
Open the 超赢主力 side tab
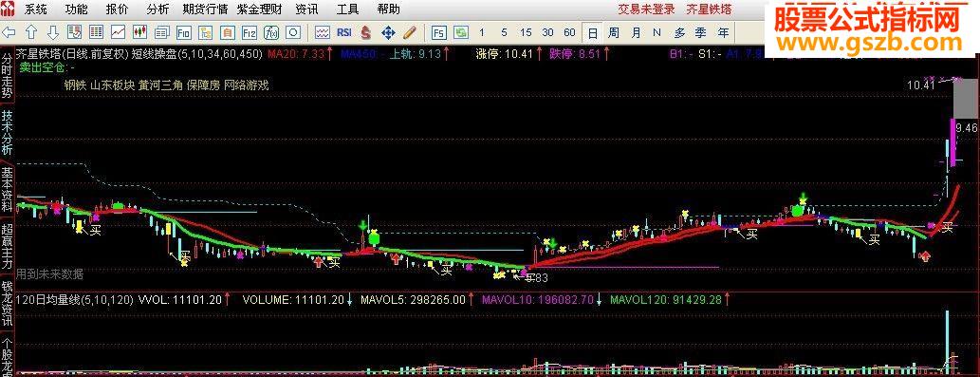(8, 246)
